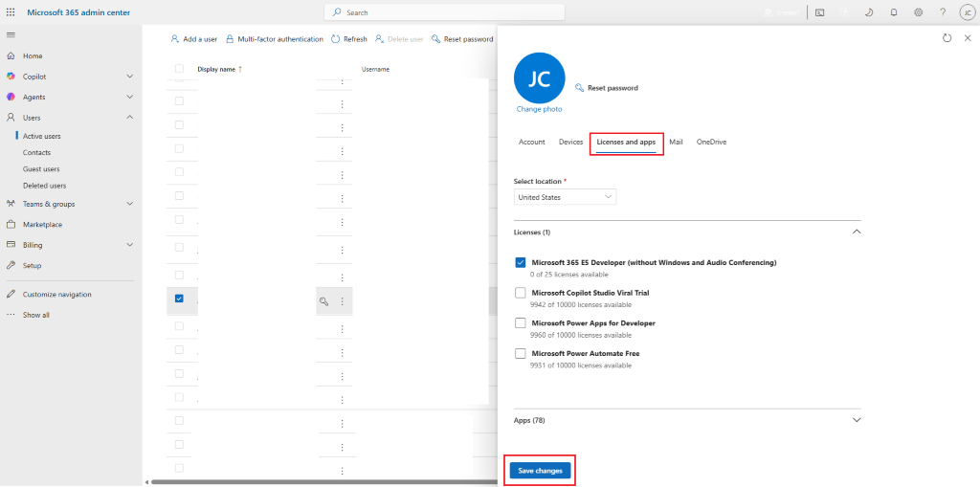Open Cloud Shell icon in header
The height and width of the screenshot is (487, 980).
click(x=819, y=11)
